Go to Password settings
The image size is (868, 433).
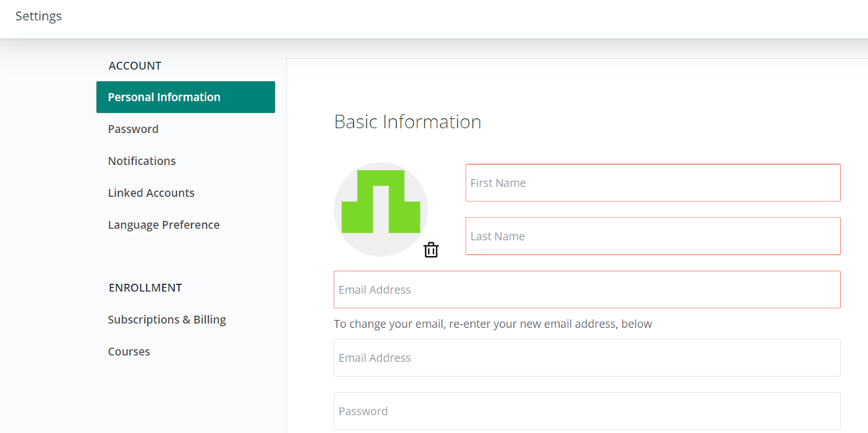pyautogui.click(x=133, y=129)
